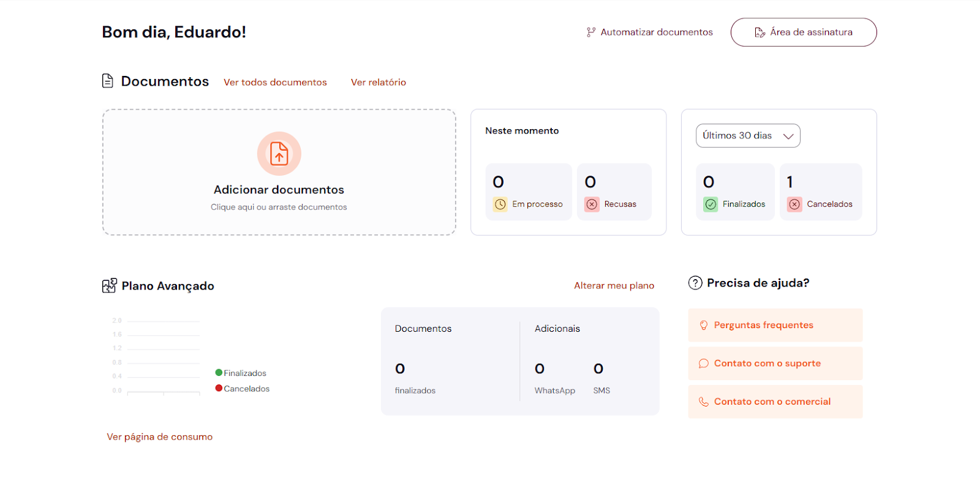Click Automatizar documentos
This screenshot has height=483, width=980.
[649, 32]
